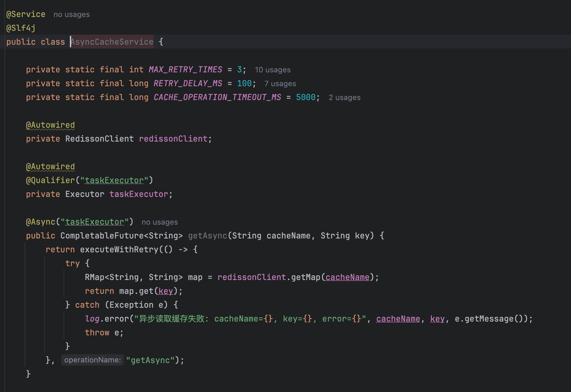
Task: Open the "7 usages" hint for RETRY_DELAY_MS
Action: [x=280, y=84]
